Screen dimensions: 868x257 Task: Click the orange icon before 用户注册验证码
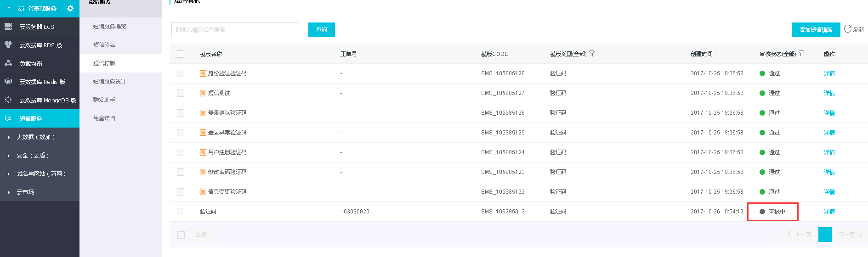click(x=203, y=152)
